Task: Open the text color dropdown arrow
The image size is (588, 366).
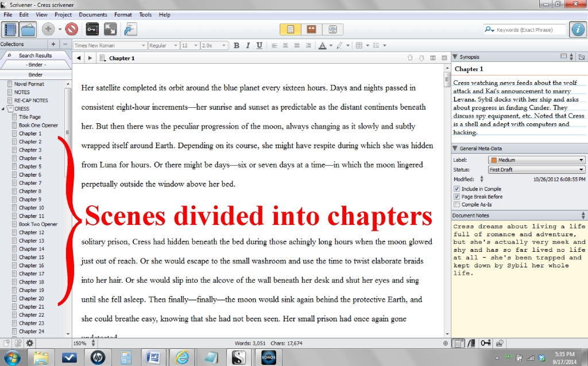Action: click(x=331, y=45)
